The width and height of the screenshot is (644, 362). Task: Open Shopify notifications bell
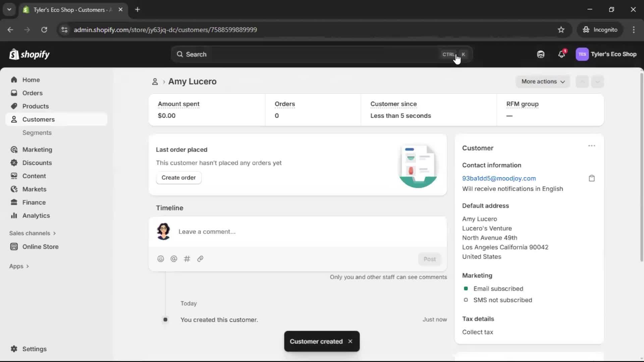pyautogui.click(x=562, y=54)
